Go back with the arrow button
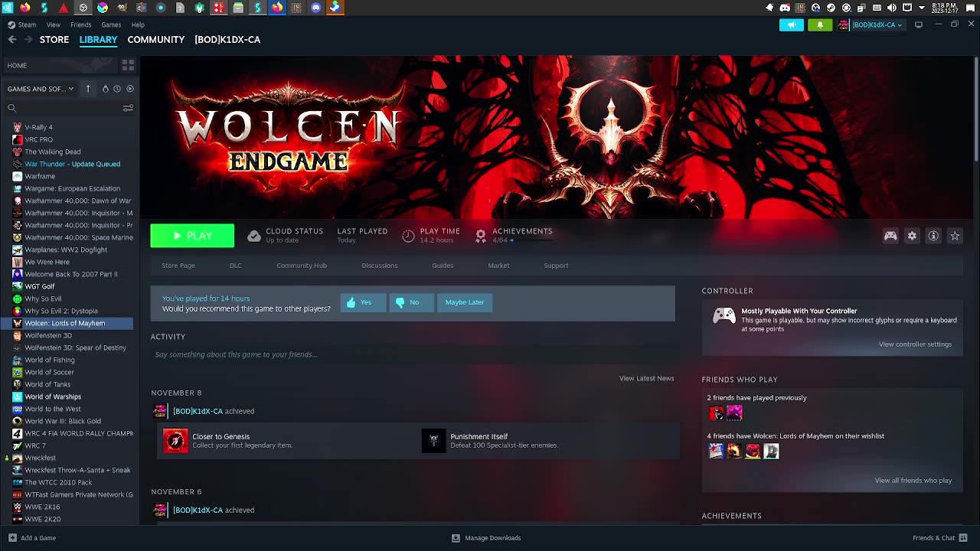 12,40
